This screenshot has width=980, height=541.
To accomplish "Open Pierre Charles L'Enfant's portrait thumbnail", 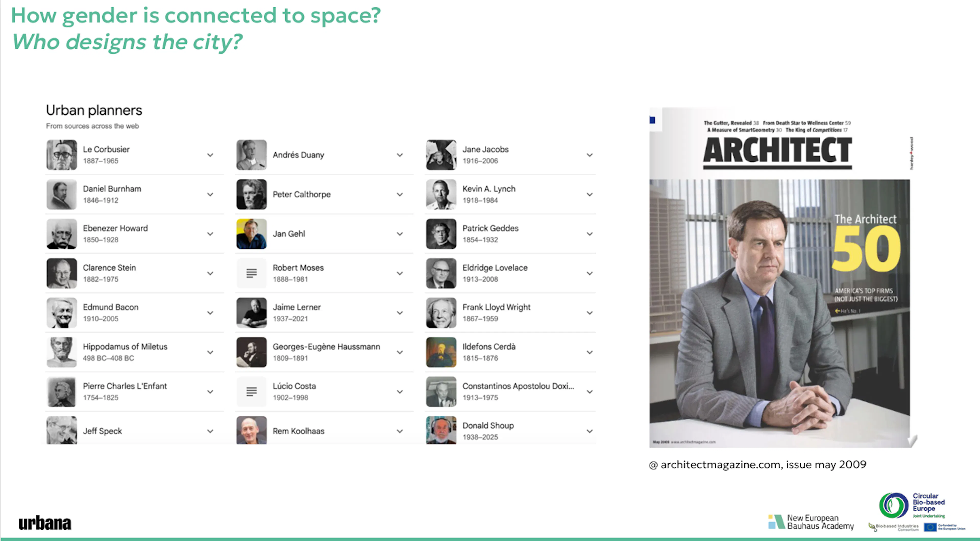I will coord(62,392).
